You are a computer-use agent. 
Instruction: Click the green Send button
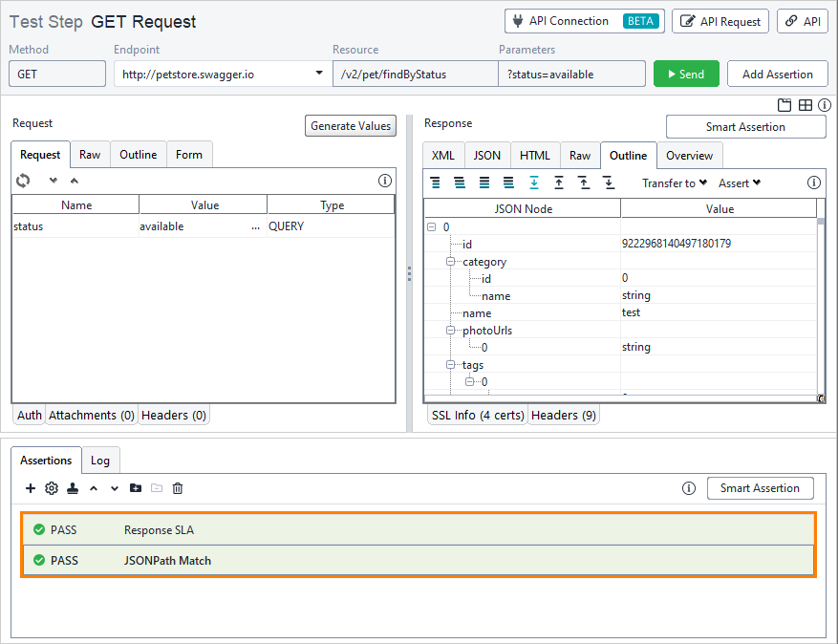(686, 72)
